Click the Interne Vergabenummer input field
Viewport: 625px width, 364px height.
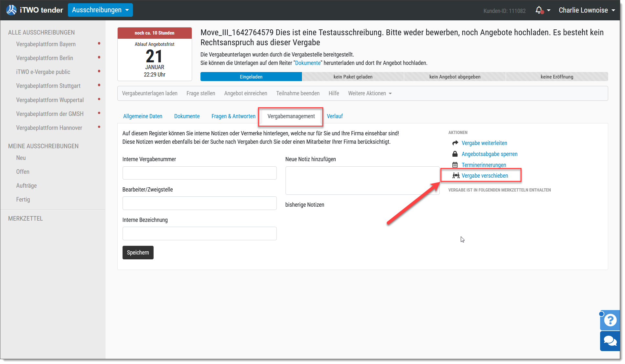pos(199,173)
